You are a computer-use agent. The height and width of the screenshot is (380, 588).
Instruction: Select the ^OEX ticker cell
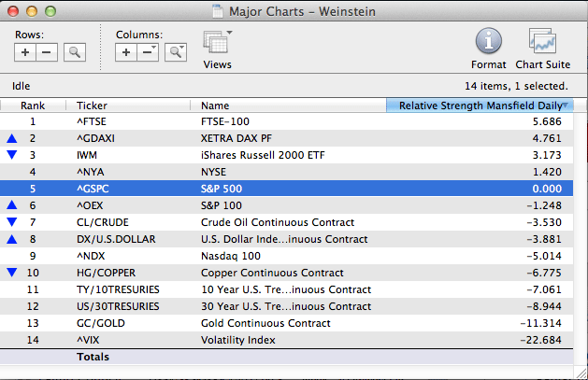pyautogui.click(x=90, y=205)
